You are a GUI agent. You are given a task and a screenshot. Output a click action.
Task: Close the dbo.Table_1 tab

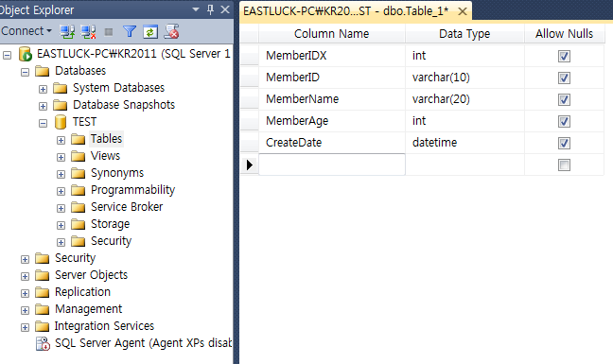click(463, 11)
